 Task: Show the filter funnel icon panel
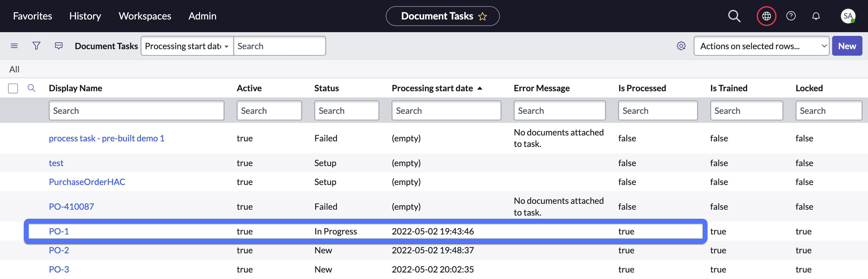coord(36,46)
